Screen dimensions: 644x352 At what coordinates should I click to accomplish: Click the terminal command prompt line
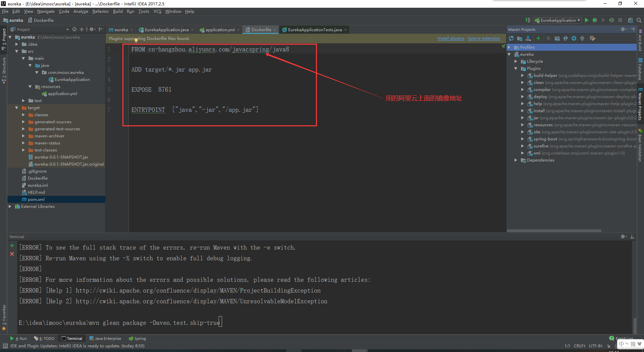click(120, 322)
